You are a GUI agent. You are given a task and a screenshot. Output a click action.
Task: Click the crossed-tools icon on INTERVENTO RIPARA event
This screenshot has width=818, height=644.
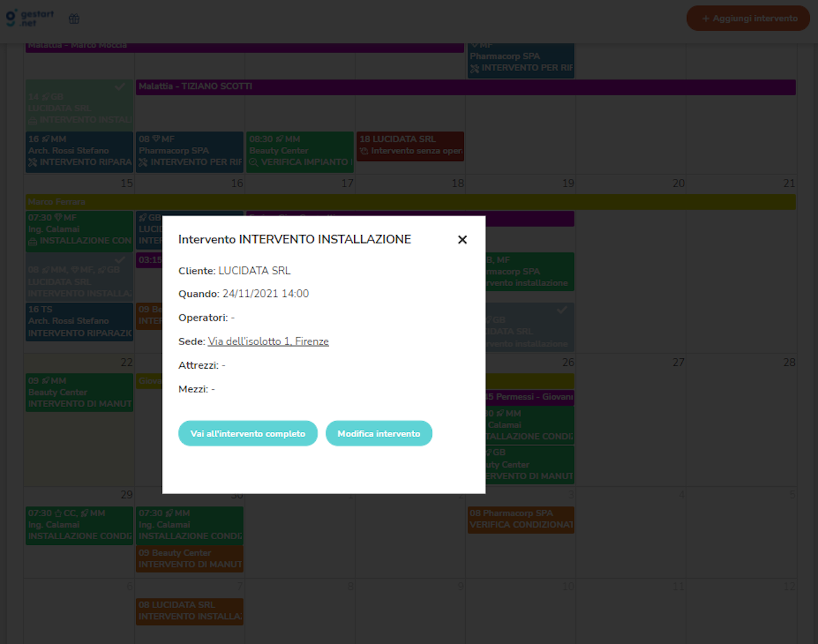click(x=31, y=162)
